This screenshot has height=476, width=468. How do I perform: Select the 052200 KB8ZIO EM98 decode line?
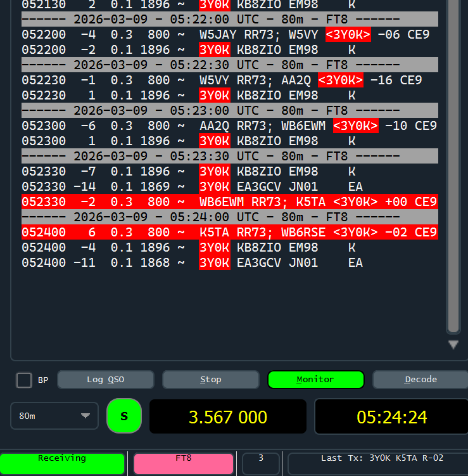click(x=230, y=50)
